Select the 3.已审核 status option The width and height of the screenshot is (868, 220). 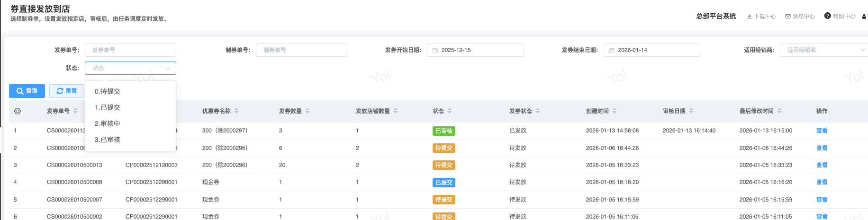point(108,140)
